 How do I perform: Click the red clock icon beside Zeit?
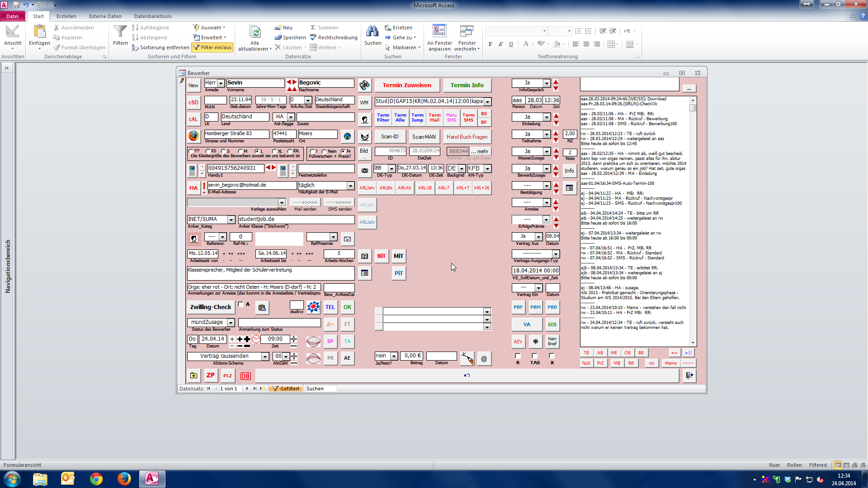256,339
